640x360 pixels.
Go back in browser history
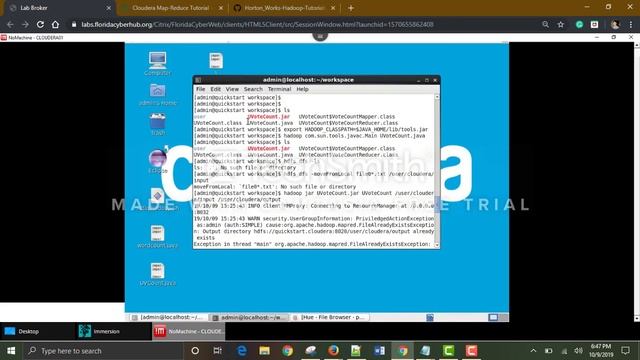pyautogui.click(x=10, y=24)
